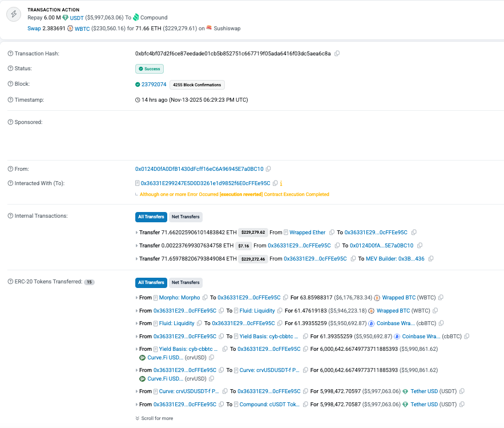Image resolution: width=504 pixels, height=428 pixels.
Task: Open WBTC link in Swap action line
Action: click(82, 29)
